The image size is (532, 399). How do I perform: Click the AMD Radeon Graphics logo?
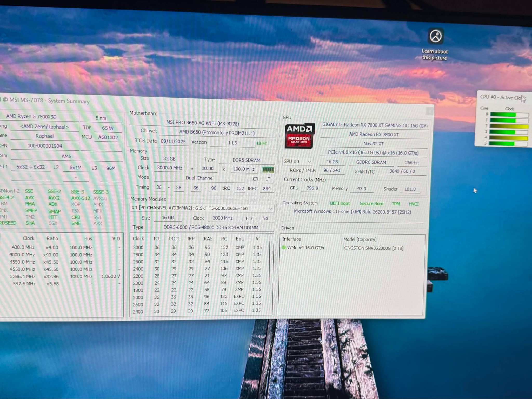click(x=299, y=136)
